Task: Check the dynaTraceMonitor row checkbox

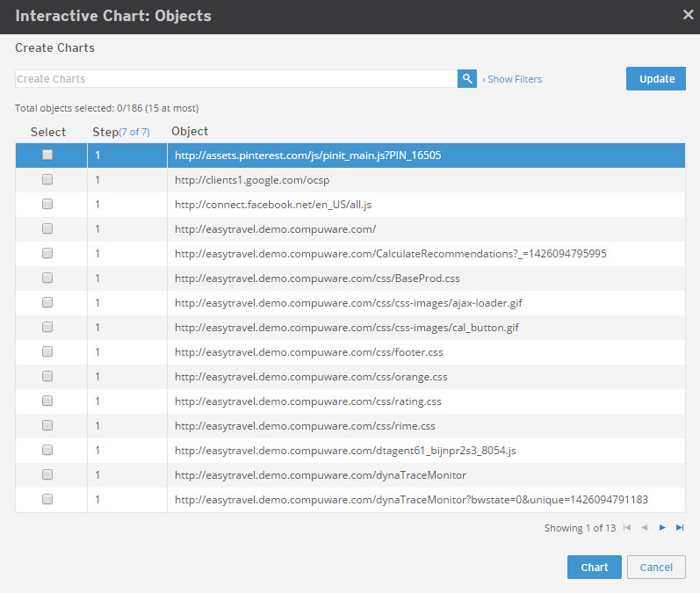Action: click(x=47, y=474)
